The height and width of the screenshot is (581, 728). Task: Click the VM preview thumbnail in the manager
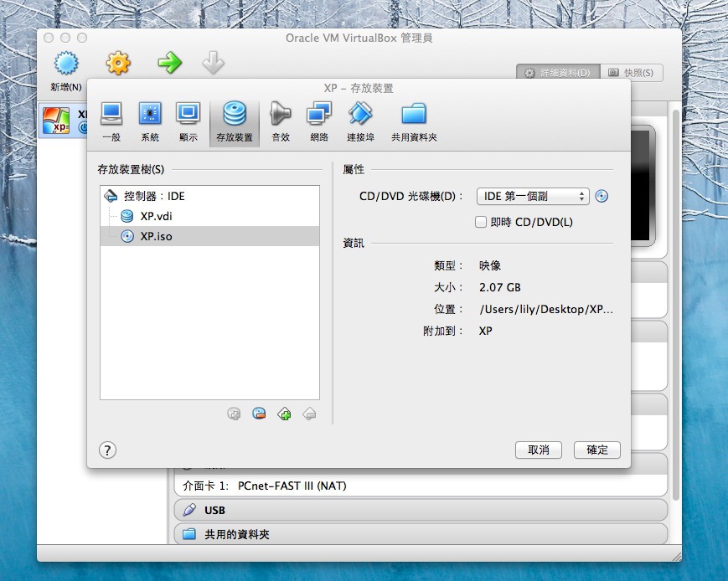point(643,185)
